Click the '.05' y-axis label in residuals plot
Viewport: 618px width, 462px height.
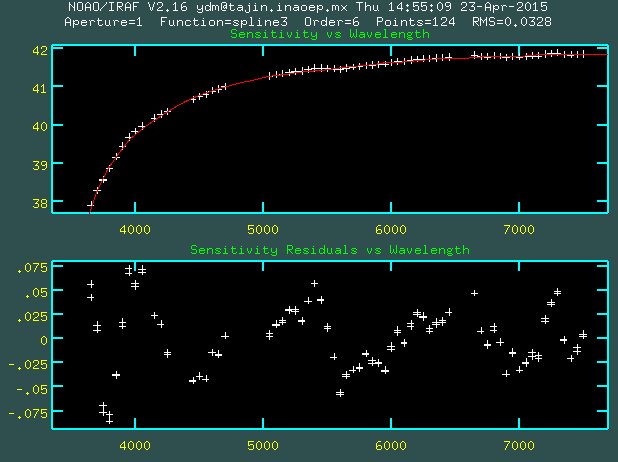click(x=36, y=292)
